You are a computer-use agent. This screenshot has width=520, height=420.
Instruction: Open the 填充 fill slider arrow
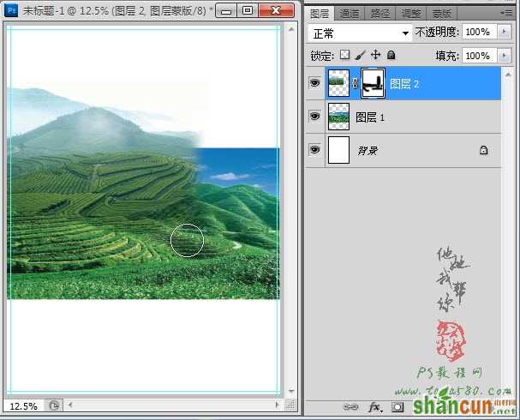[x=504, y=56]
